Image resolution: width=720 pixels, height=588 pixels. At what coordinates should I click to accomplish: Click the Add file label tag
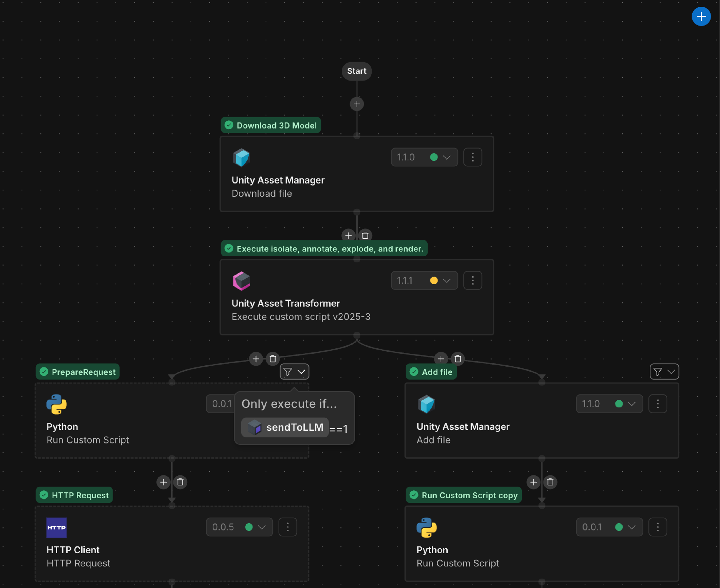[431, 372]
